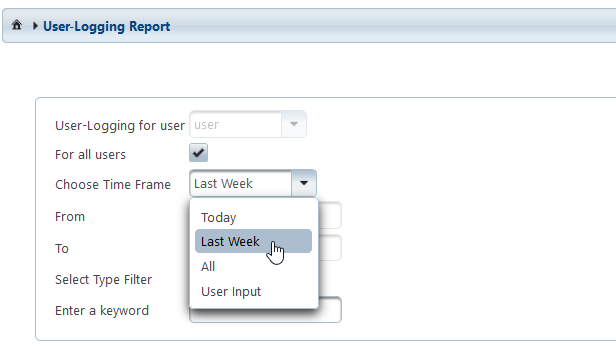Uncheck the For all users checkbox
616x361 pixels.
tap(198, 153)
